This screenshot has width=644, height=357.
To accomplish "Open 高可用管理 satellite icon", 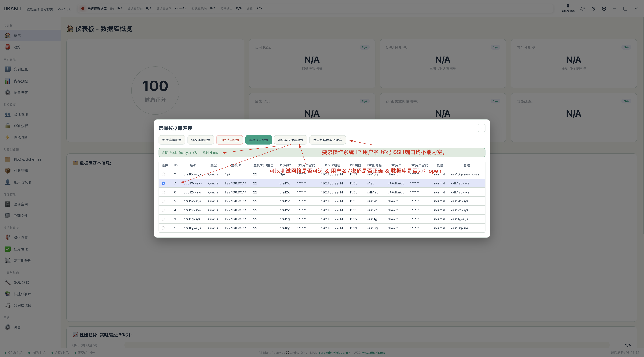I will pos(8,260).
